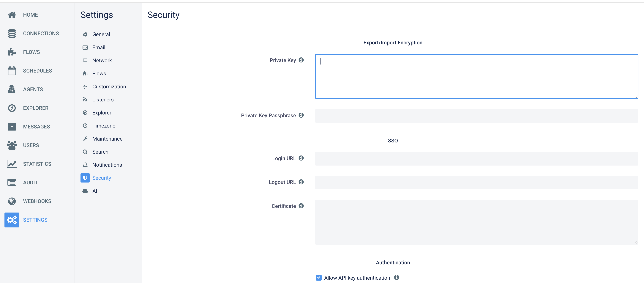Open Customization settings section
This screenshot has width=644, height=283.
(109, 87)
